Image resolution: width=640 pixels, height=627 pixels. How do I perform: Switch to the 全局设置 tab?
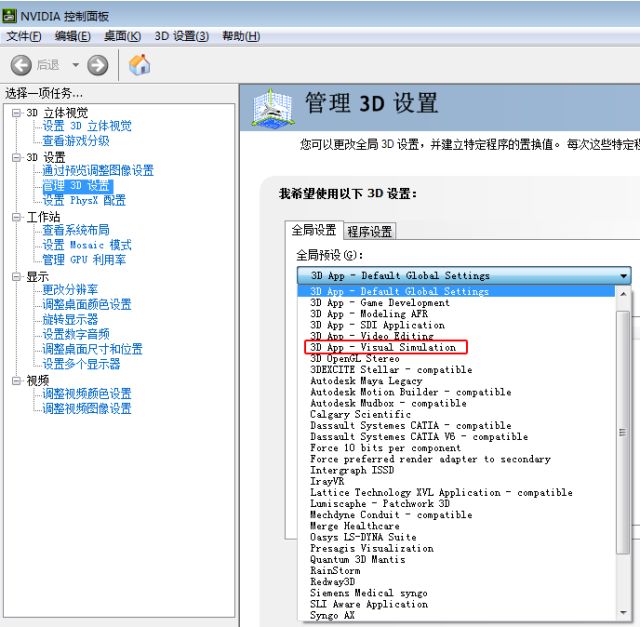(x=313, y=230)
